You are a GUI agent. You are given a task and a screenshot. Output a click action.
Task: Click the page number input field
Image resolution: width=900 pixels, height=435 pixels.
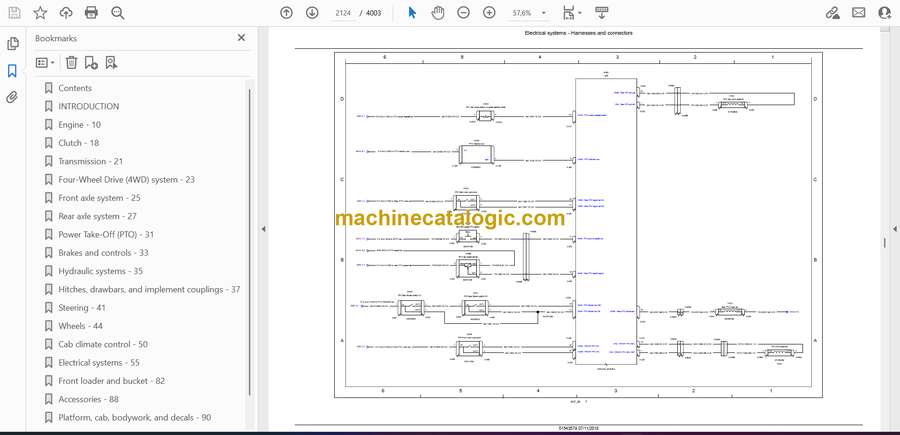[x=342, y=13]
